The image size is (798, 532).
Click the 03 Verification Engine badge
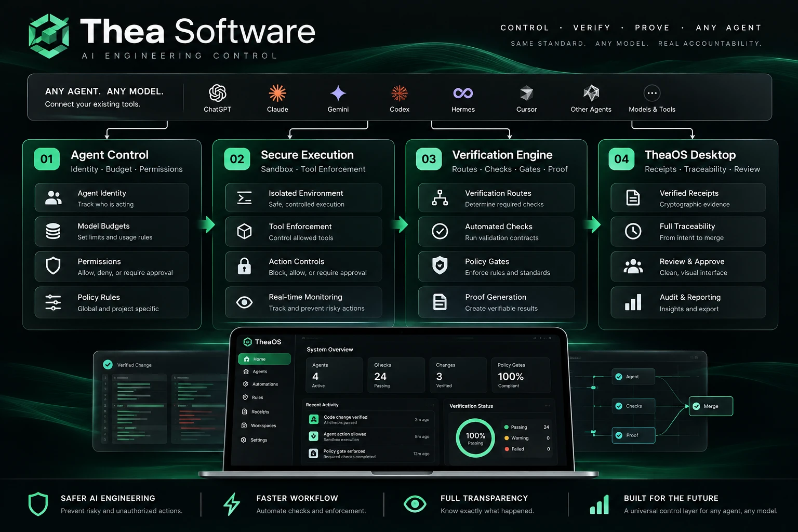[x=429, y=159]
